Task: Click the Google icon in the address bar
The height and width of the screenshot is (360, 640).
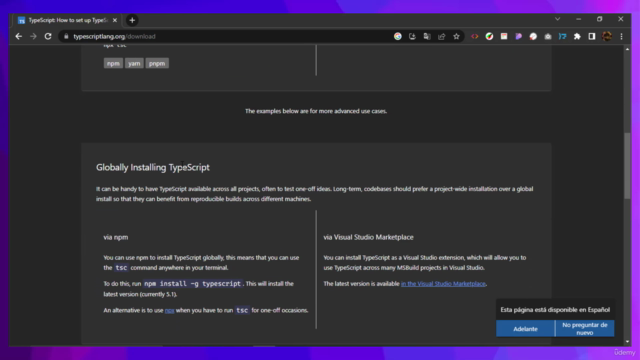Action: [x=398, y=36]
